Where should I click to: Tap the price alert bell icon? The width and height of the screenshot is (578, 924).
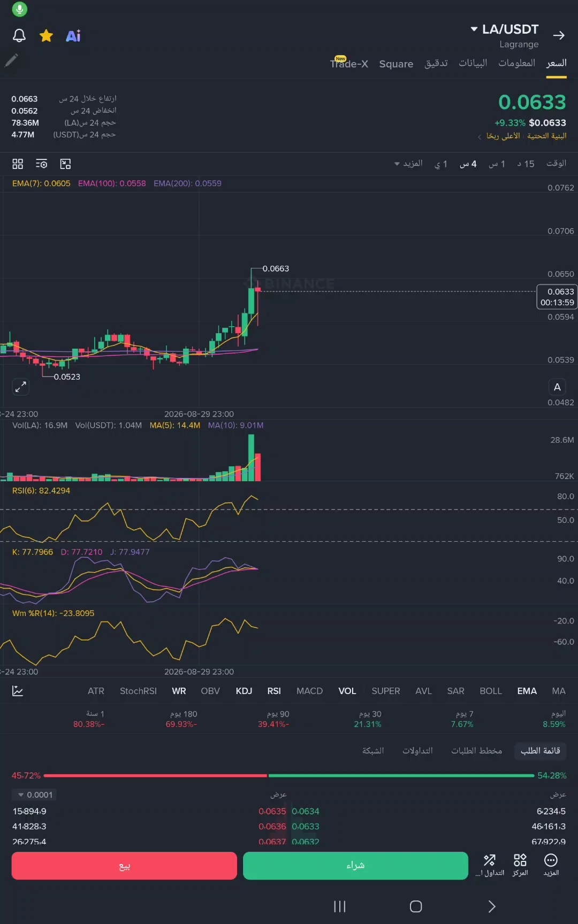[19, 36]
